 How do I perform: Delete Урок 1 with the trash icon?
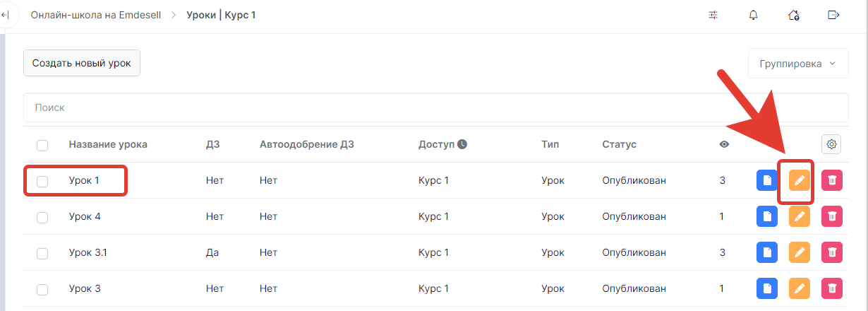click(x=832, y=181)
